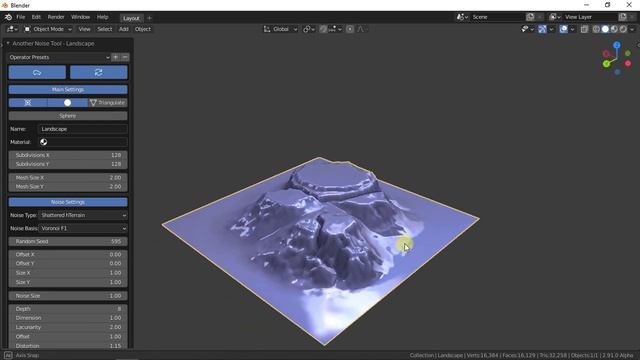Expand the overlays options dropdown arrow
Image resolution: width=640 pixels, height=360 pixels.
click(x=572, y=29)
